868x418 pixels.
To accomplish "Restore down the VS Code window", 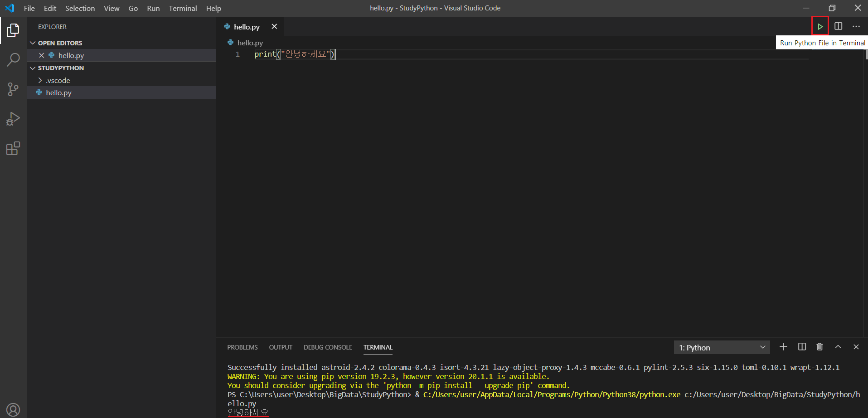I will coord(832,8).
